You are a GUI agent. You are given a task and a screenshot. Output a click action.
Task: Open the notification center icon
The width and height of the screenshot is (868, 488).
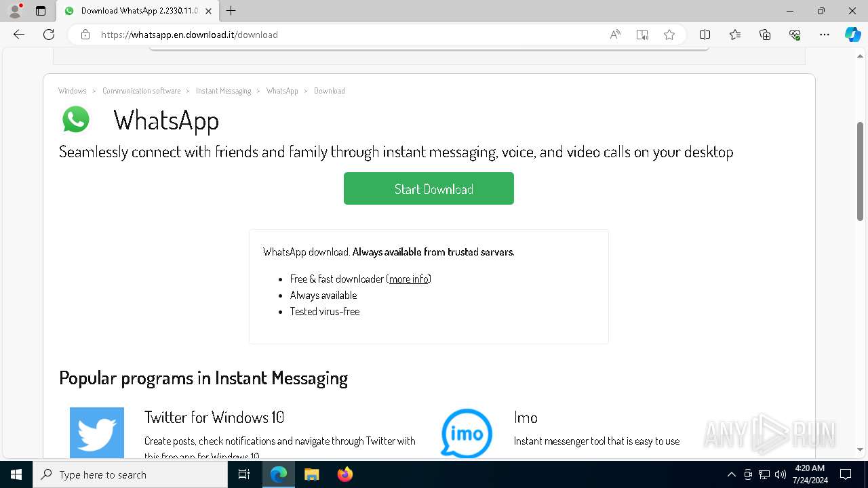pyautogui.click(x=846, y=474)
